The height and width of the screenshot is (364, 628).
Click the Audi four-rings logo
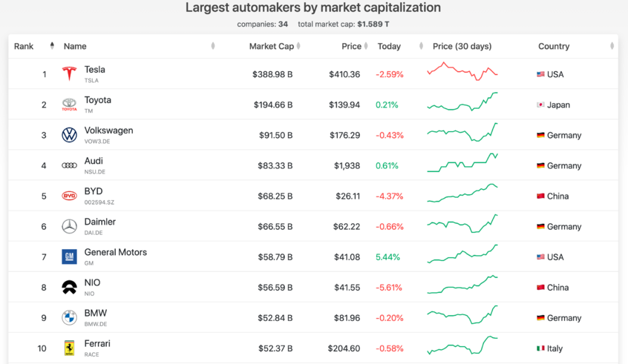click(69, 165)
